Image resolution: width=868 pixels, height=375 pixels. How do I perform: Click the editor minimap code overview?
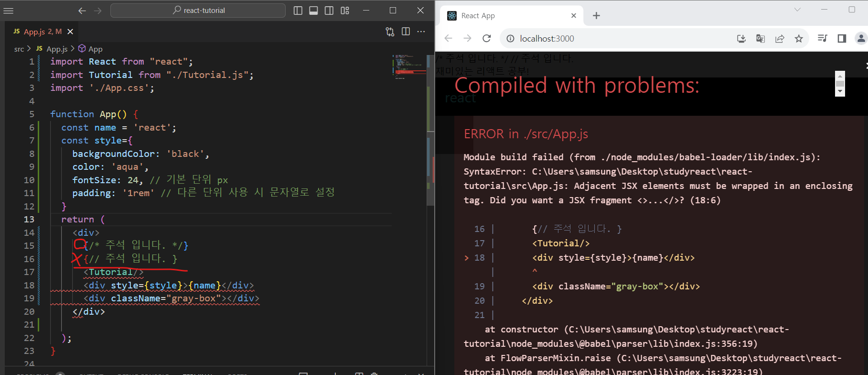point(409,67)
